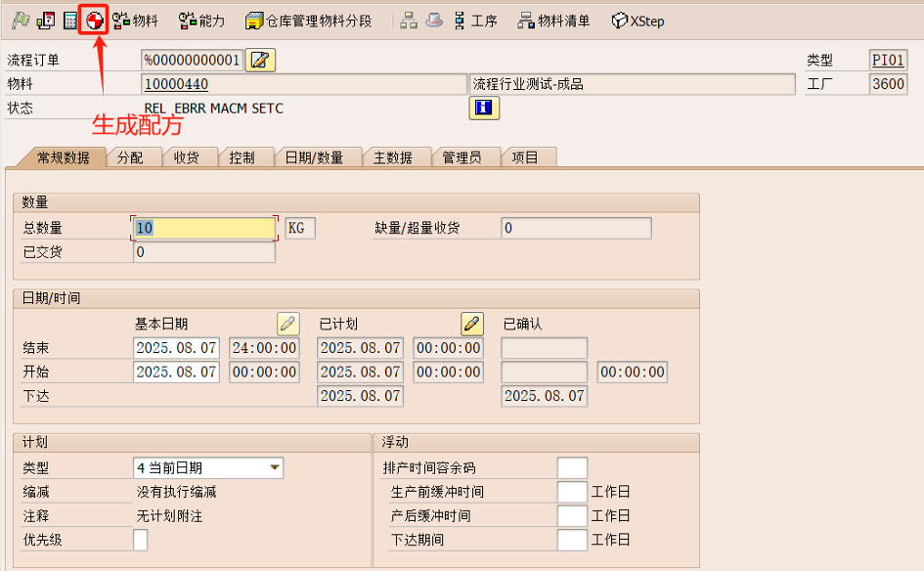Click the 没有执行缩减 text
Viewport: 924px width, 571px height.
click(176, 492)
